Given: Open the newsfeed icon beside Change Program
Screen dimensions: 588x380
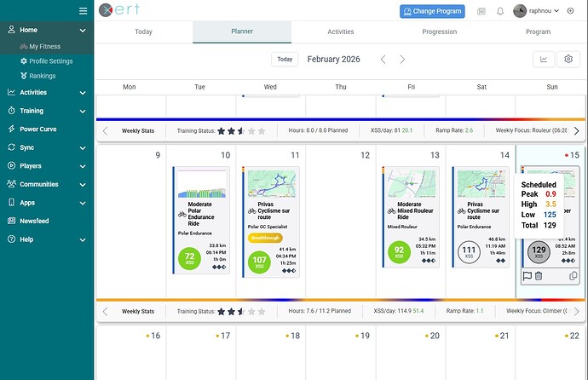Looking at the screenshot, I should [481, 11].
